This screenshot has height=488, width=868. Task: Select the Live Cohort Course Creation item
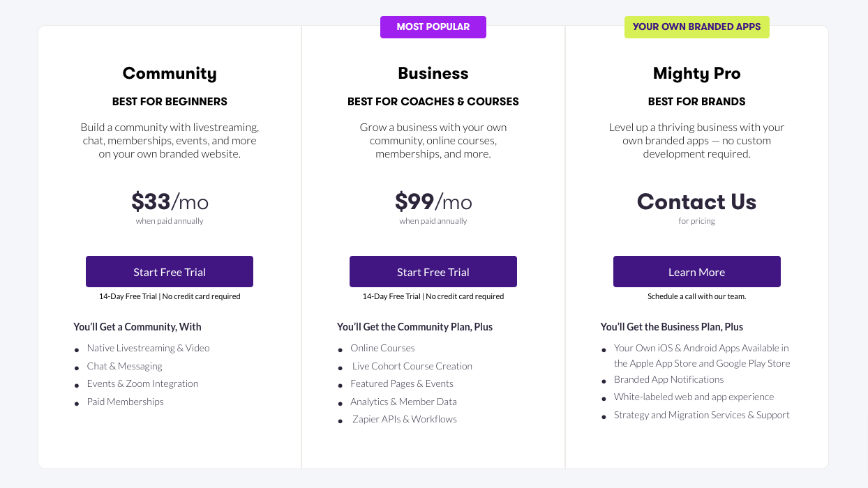412,365
